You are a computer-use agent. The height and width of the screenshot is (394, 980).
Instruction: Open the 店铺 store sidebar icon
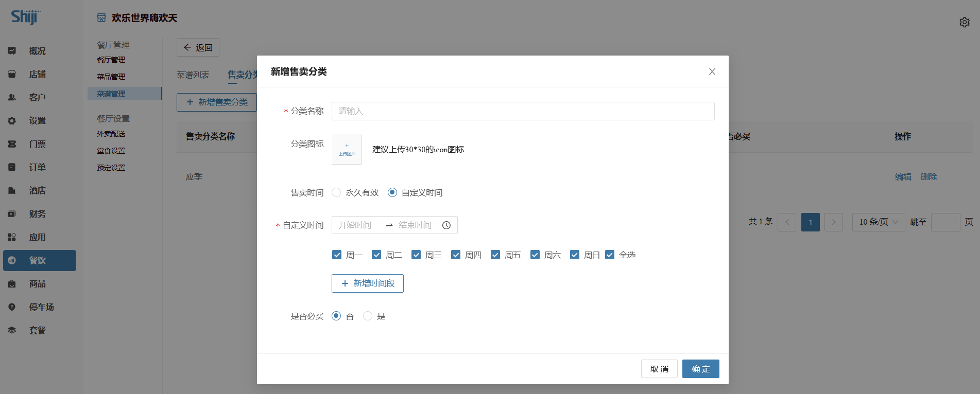pos(12,74)
